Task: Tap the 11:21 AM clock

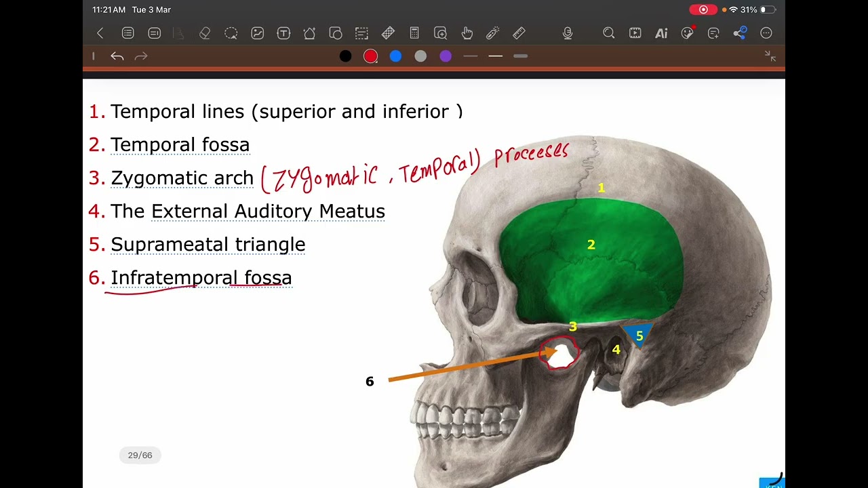Action: click(x=108, y=9)
